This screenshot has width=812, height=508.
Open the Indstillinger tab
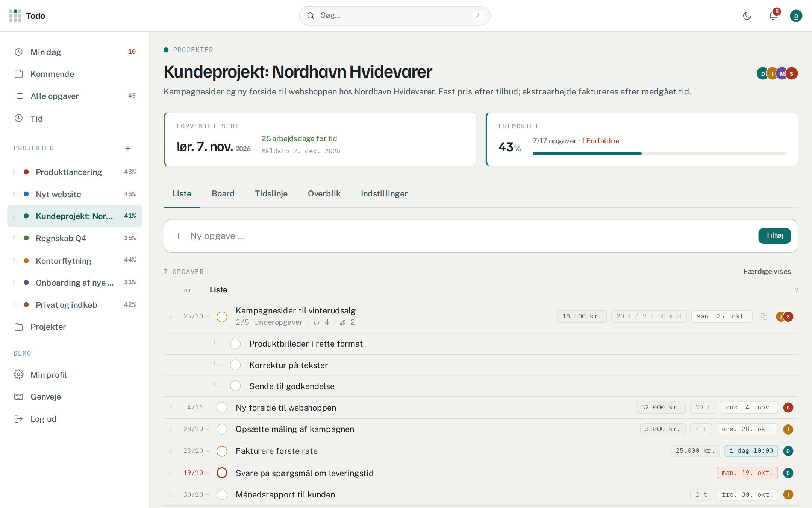(384, 194)
